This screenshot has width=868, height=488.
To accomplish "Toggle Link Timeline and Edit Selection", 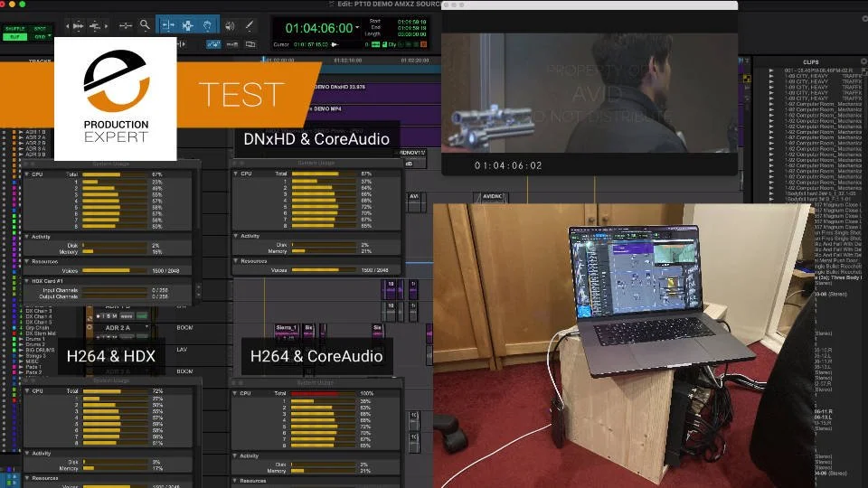I will click(213, 44).
